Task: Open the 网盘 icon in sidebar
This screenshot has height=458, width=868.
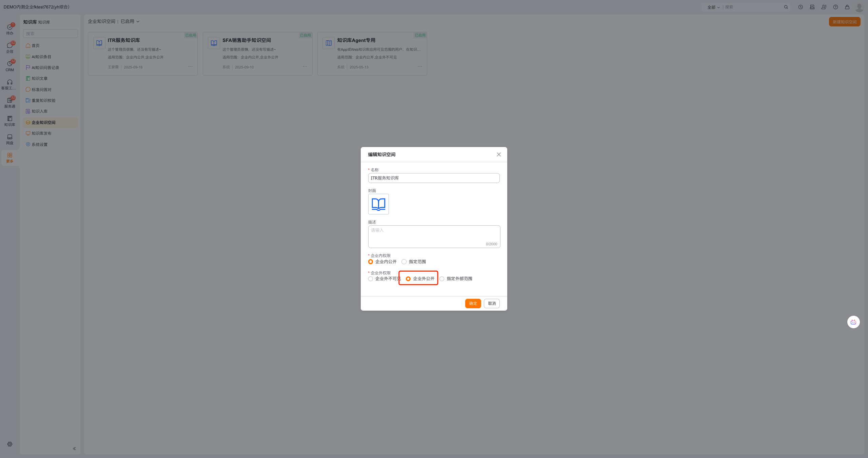Action: point(9,139)
